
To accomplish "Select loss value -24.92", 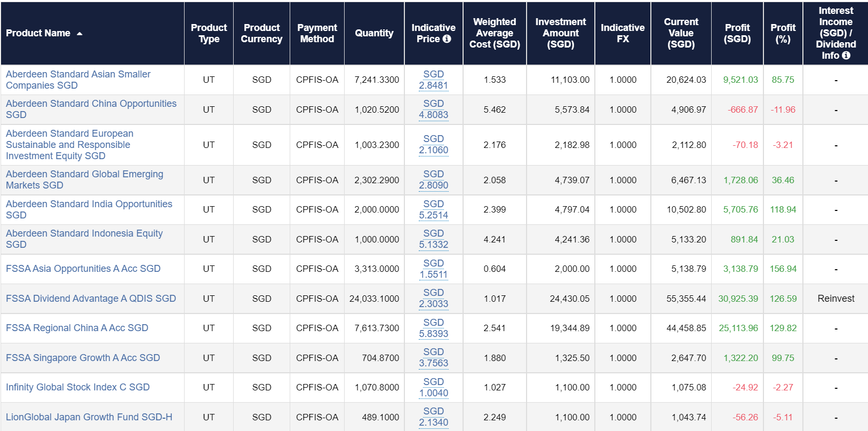I will 745,387.
